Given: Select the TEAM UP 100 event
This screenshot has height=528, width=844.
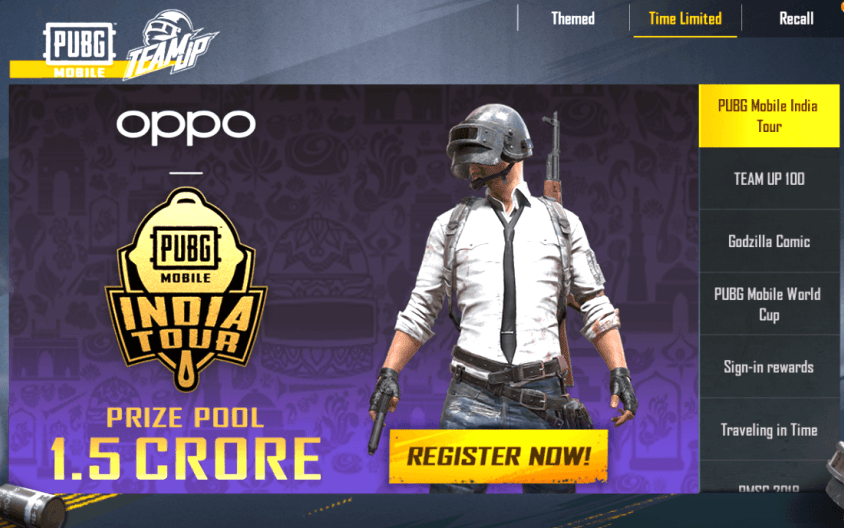Looking at the screenshot, I should [769, 179].
